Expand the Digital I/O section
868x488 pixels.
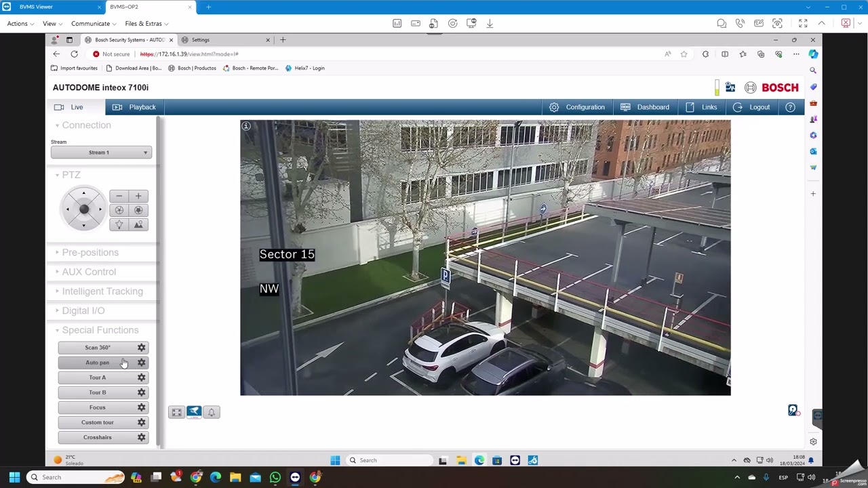[80, 310]
